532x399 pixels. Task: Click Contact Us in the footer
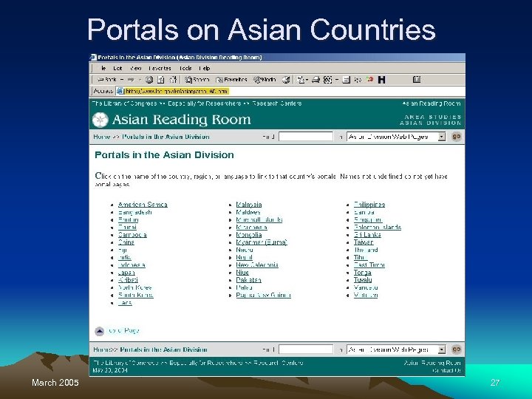(446, 370)
